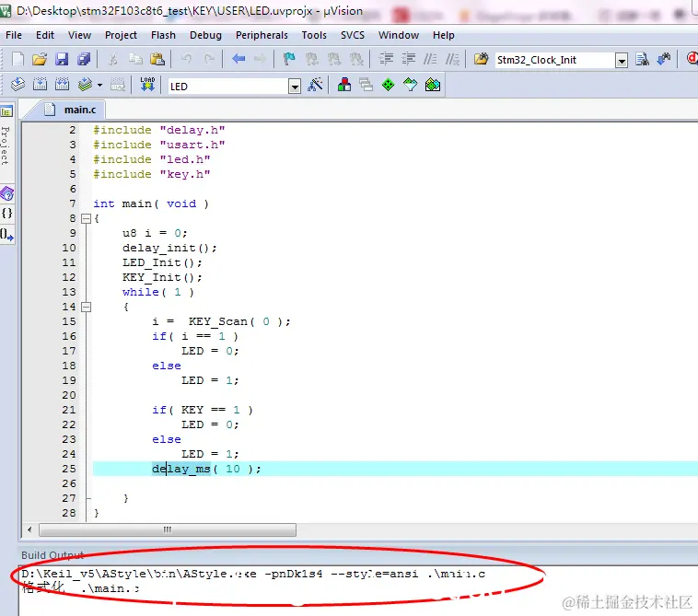Click the horizontal scrollbar thumb in editor

tap(168, 529)
